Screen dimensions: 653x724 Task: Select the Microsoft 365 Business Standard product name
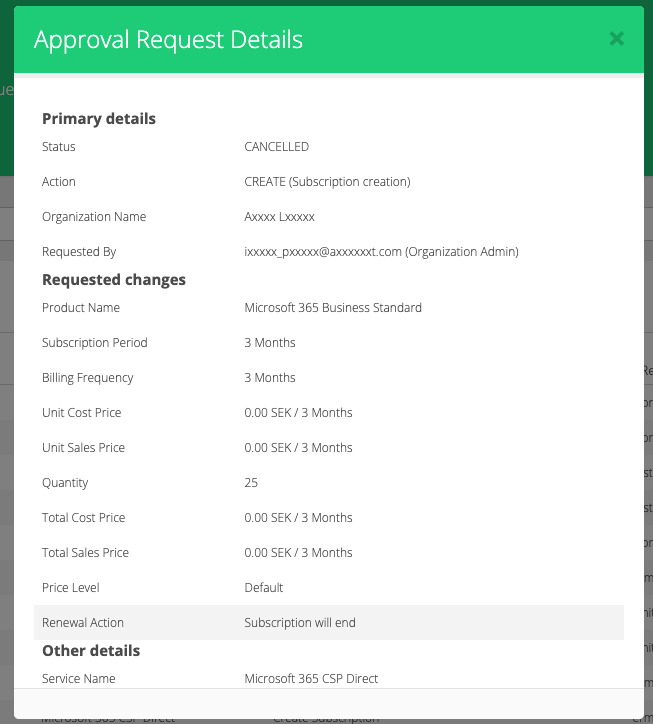tap(333, 308)
